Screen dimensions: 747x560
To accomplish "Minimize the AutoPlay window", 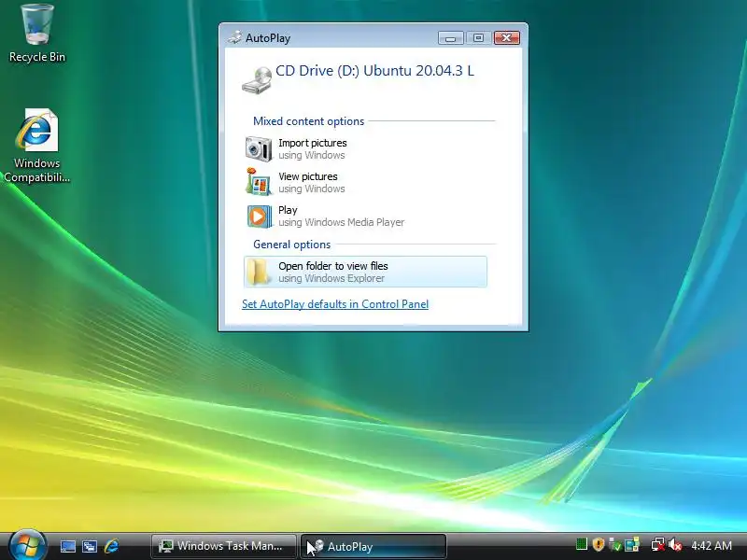I will [450, 38].
